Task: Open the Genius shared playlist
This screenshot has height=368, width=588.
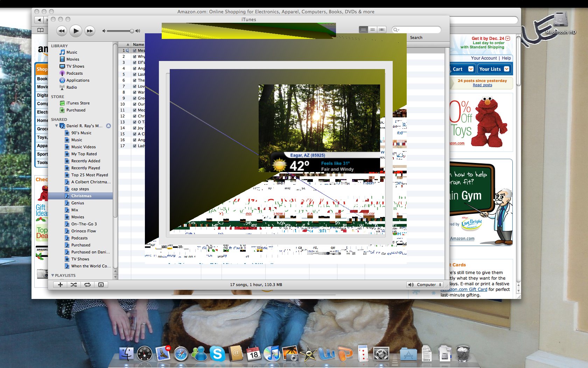Action: [x=77, y=203]
